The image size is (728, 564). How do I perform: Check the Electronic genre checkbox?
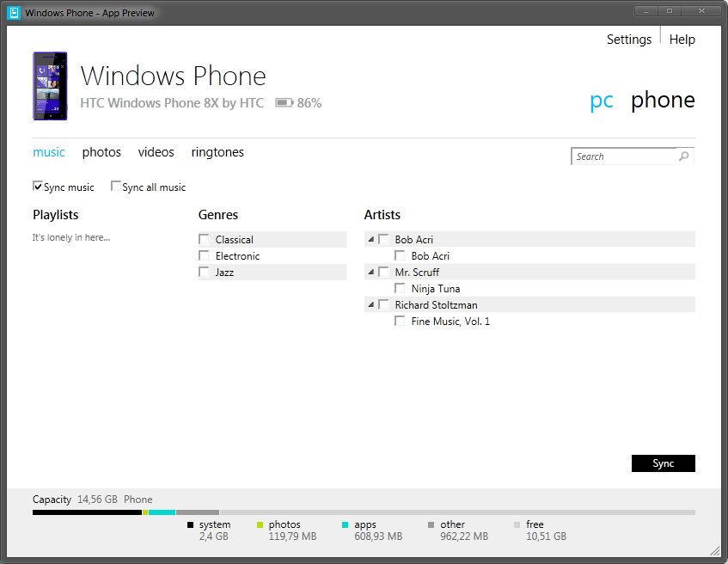tap(204, 255)
